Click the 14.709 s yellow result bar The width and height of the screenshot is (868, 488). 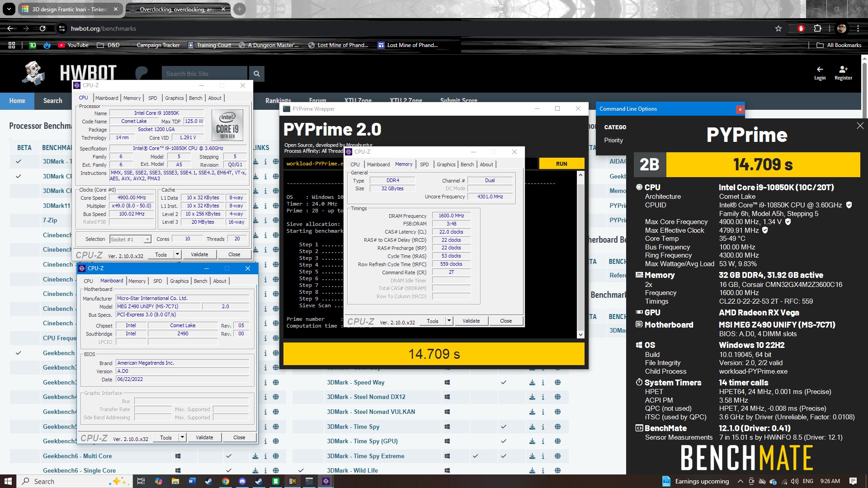pyautogui.click(x=434, y=354)
